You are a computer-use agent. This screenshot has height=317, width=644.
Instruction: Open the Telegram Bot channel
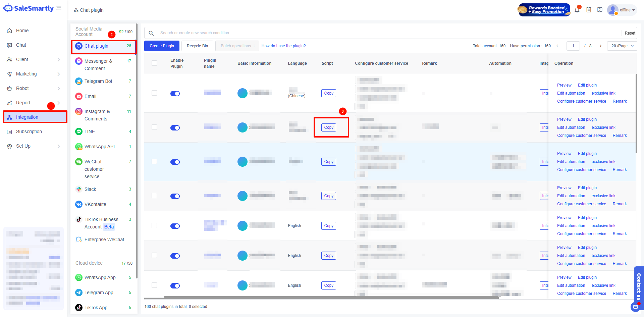point(98,81)
